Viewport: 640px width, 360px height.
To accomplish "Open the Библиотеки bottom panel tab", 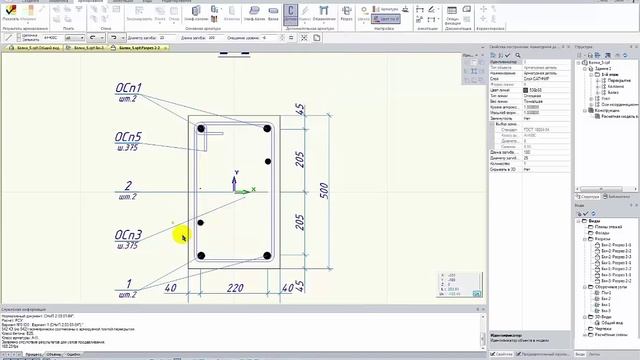I will (616, 197).
